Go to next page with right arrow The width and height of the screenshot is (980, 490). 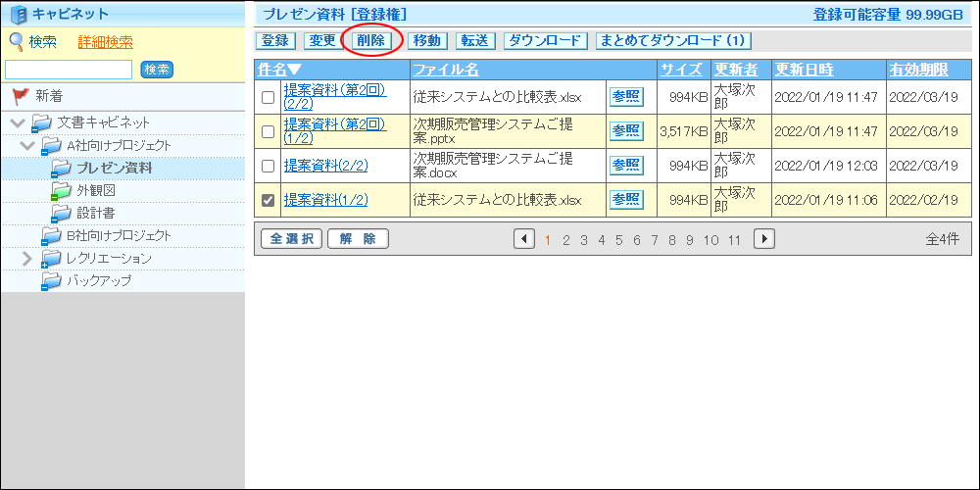pyautogui.click(x=763, y=239)
